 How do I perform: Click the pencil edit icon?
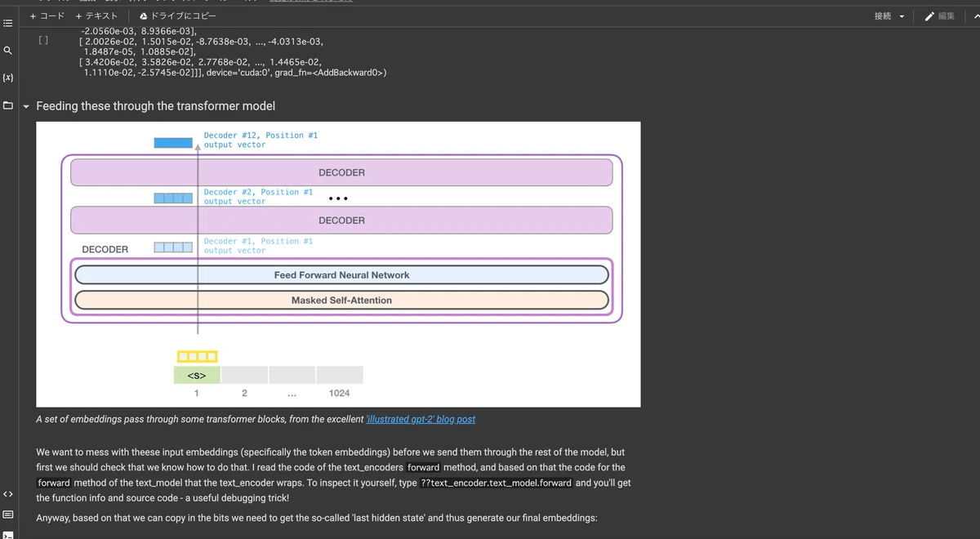tap(930, 16)
